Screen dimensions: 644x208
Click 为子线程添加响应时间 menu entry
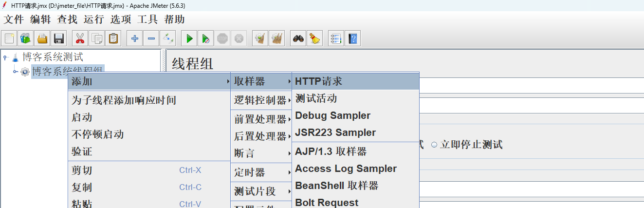(x=149, y=100)
